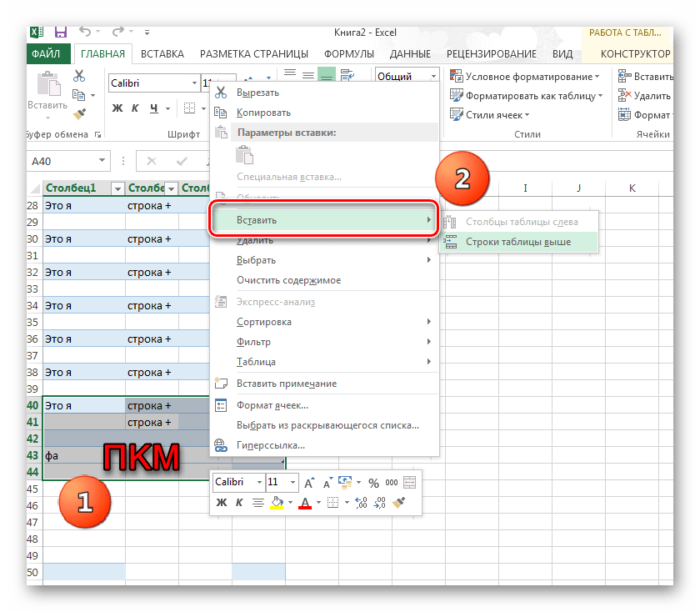Switch to the ВСТАВКА ribbon tab
This screenshot has height=612, width=700.
(162, 54)
